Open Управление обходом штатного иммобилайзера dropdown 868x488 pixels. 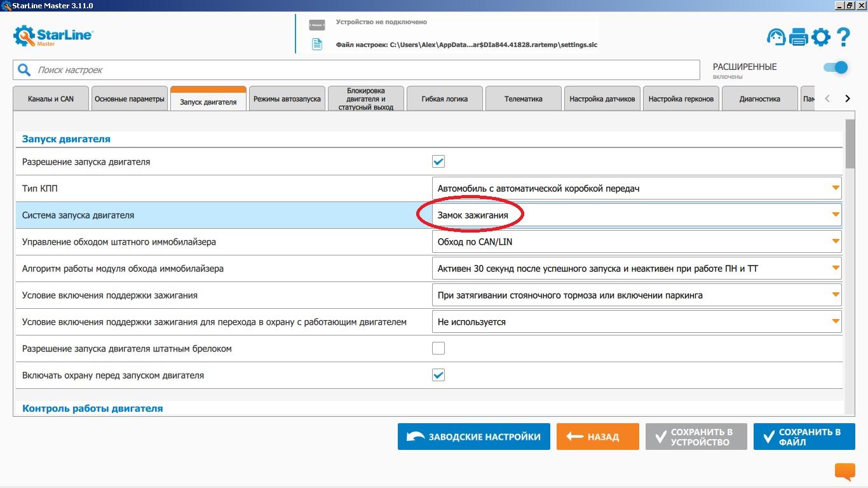point(636,242)
